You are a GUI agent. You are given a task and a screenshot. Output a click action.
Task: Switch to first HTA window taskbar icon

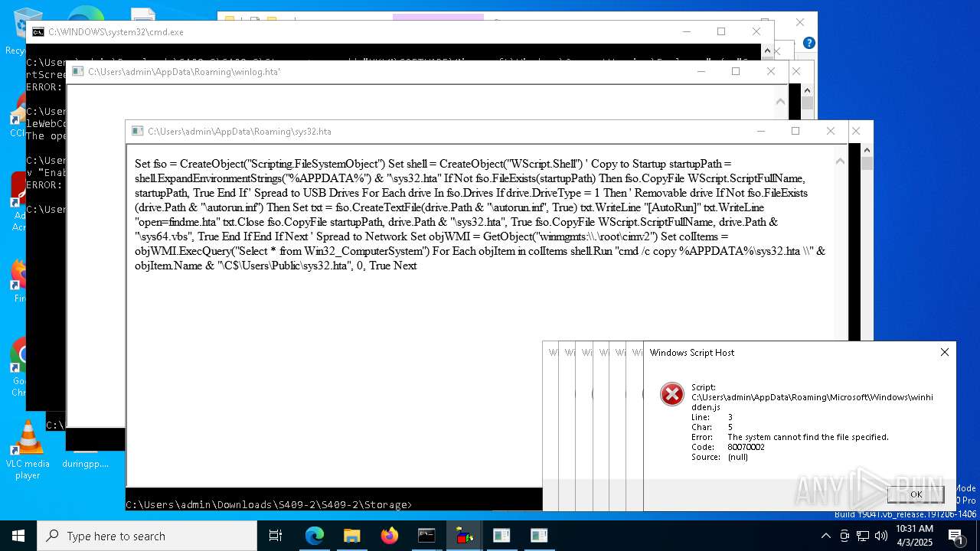click(501, 536)
